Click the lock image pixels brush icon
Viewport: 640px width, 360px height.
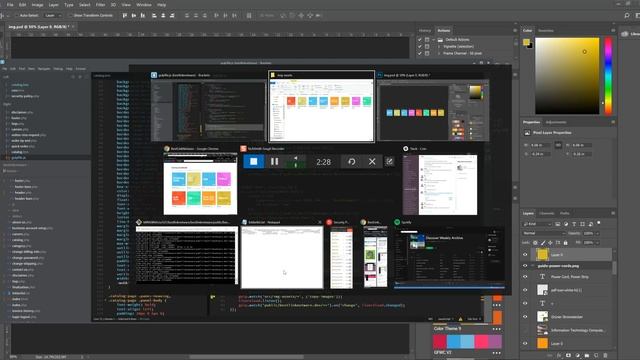[543, 243]
